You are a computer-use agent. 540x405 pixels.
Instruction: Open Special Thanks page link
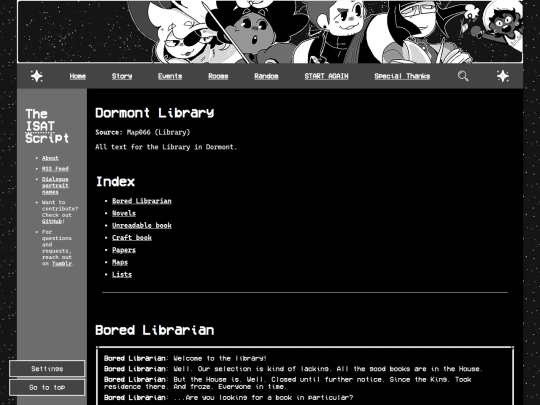coord(402,76)
